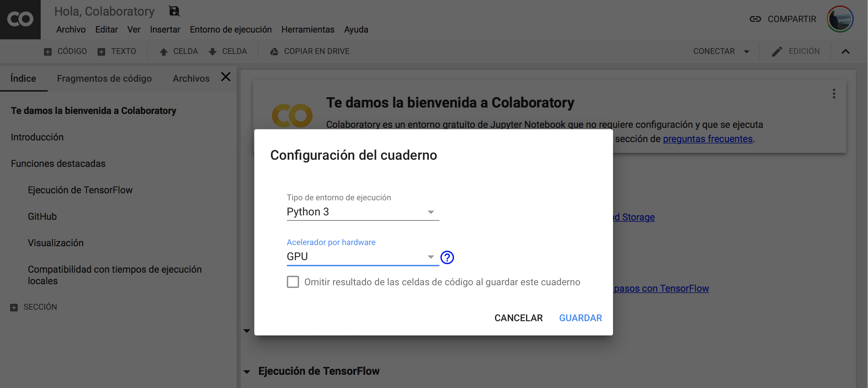
Task: Collapse the Ejecución de TensorFlow section
Action: click(x=247, y=372)
